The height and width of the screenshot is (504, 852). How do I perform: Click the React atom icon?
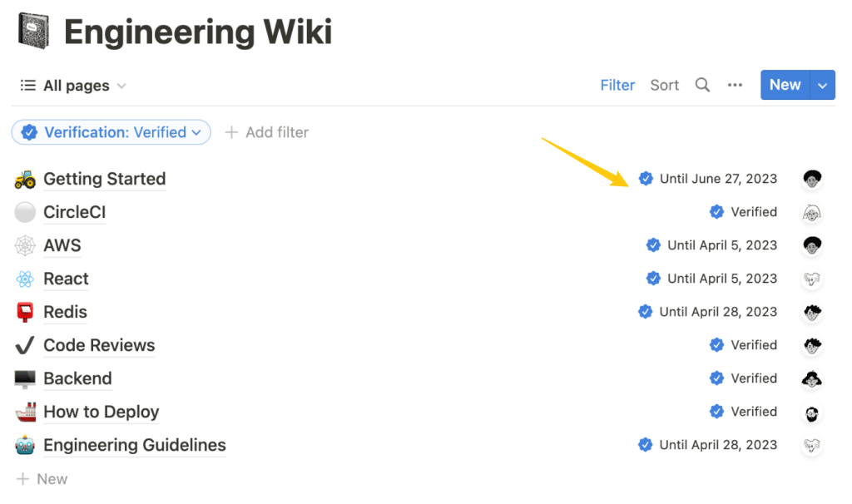pos(25,279)
